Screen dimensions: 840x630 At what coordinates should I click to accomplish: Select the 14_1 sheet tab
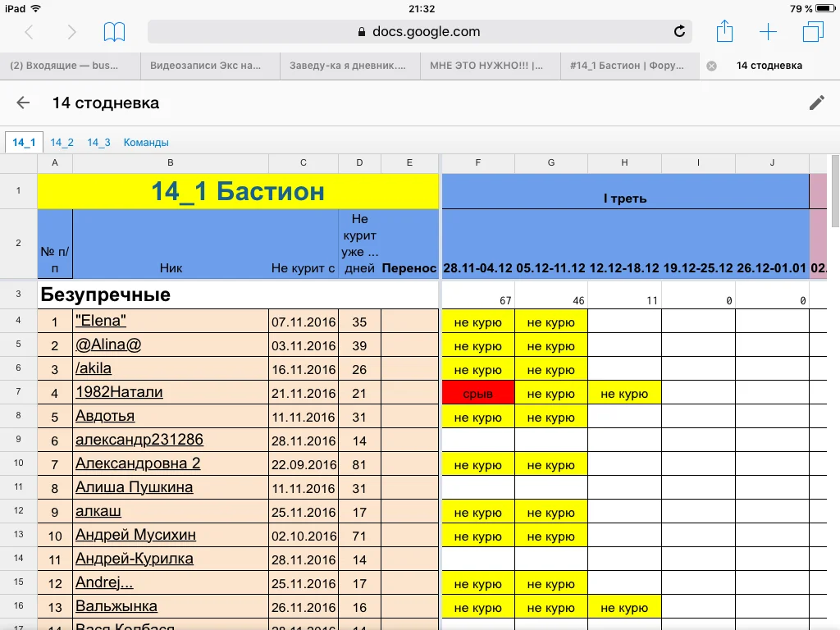[24, 143]
